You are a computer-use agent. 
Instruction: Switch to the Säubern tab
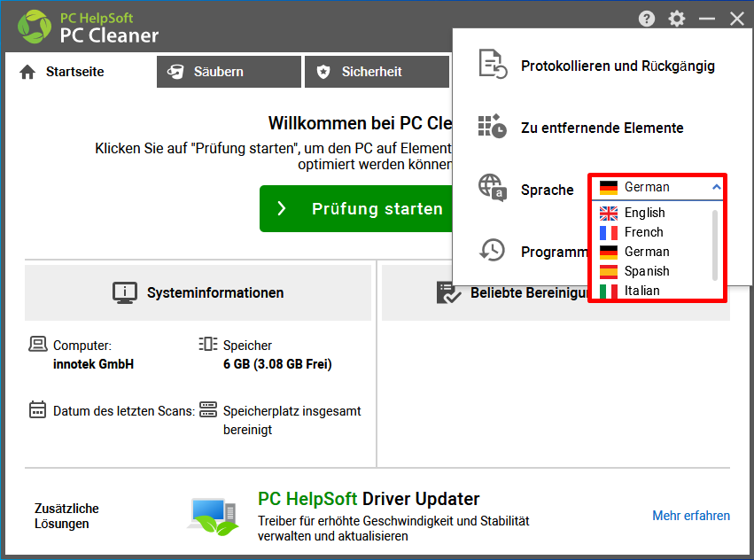[229, 72]
